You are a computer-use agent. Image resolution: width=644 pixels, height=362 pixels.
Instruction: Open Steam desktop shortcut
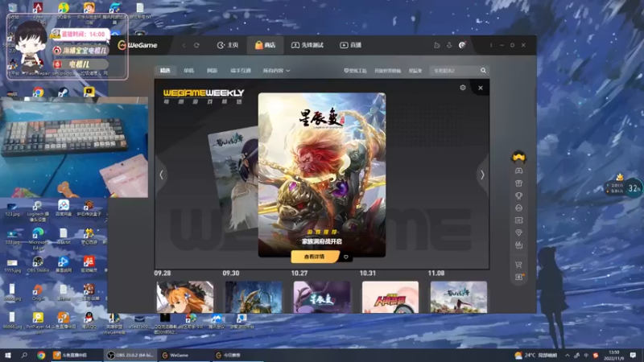pos(63,93)
